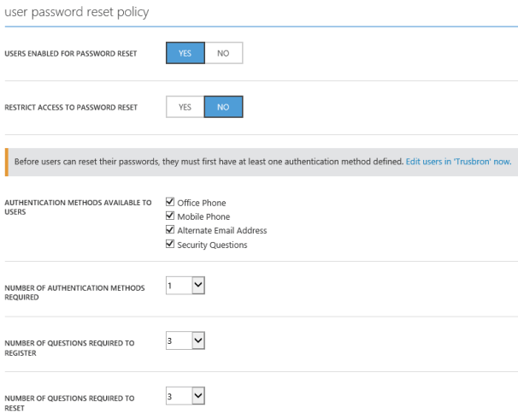Select YES for users enabled for password reset
The width and height of the screenshot is (518, 420).
click(x=185, y=53)
